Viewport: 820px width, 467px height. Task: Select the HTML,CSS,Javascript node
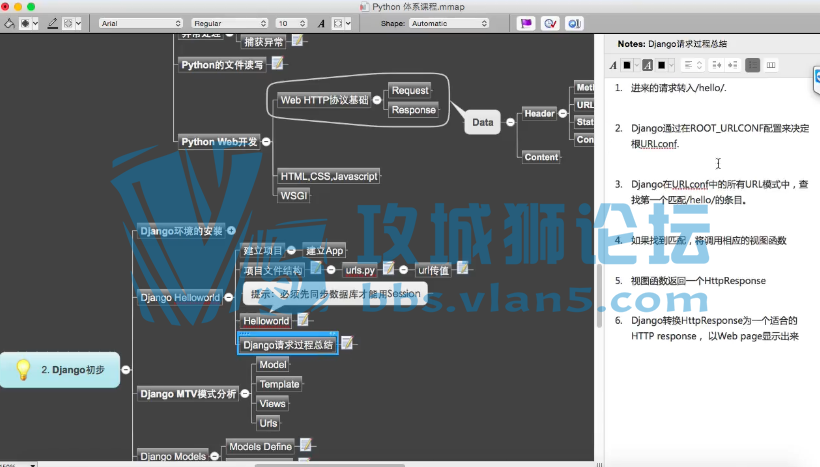328,176
